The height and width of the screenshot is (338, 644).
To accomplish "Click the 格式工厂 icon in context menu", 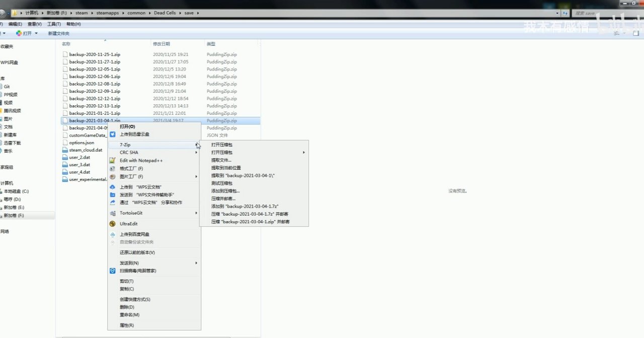I will (113, 169).
